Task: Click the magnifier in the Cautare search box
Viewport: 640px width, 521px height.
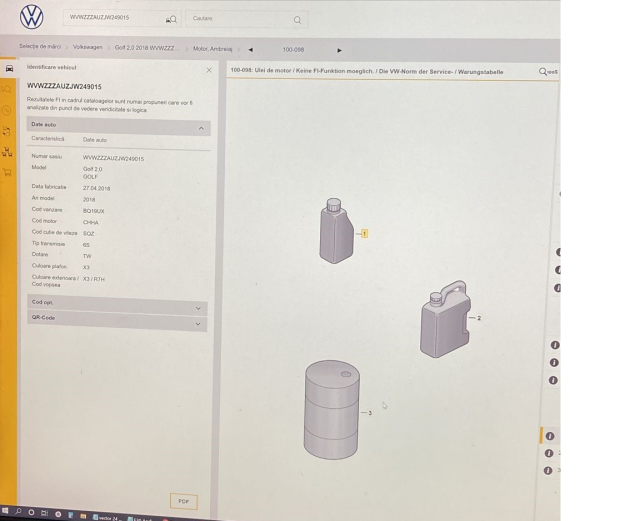Action: [297, 18]
